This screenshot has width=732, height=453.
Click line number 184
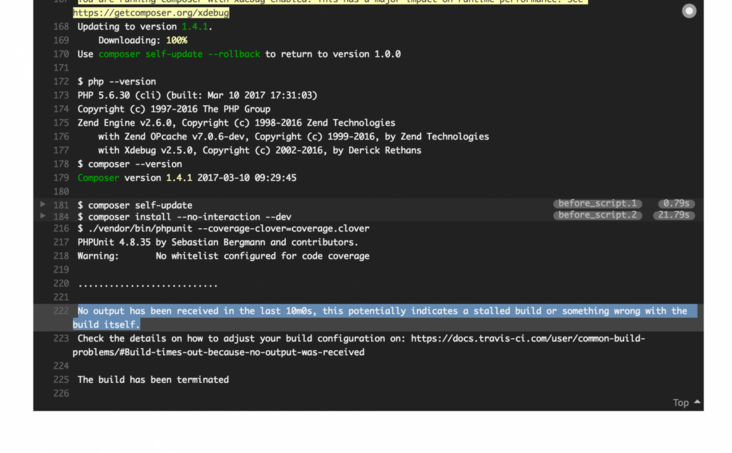61,217
